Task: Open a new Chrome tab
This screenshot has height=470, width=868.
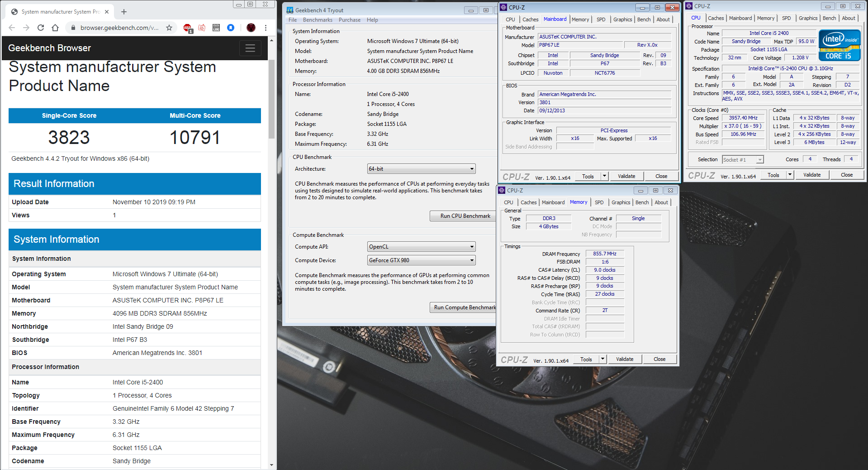Action: coord(124,12)
